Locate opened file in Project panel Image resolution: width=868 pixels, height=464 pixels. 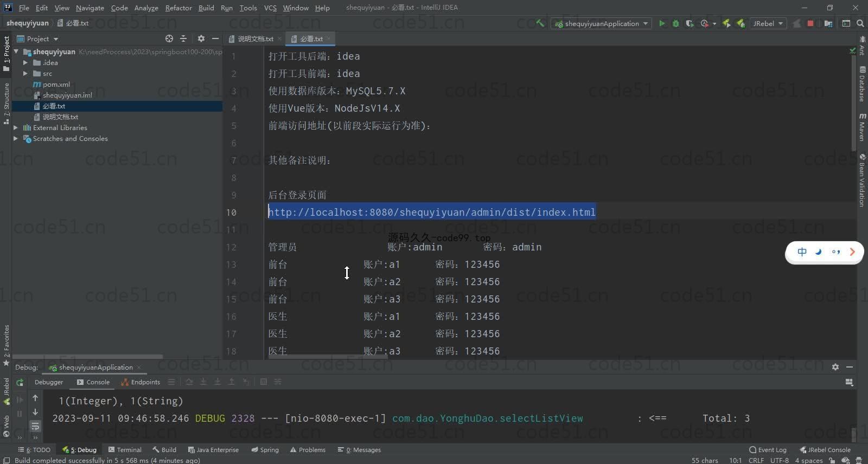(x=169, y=38)
